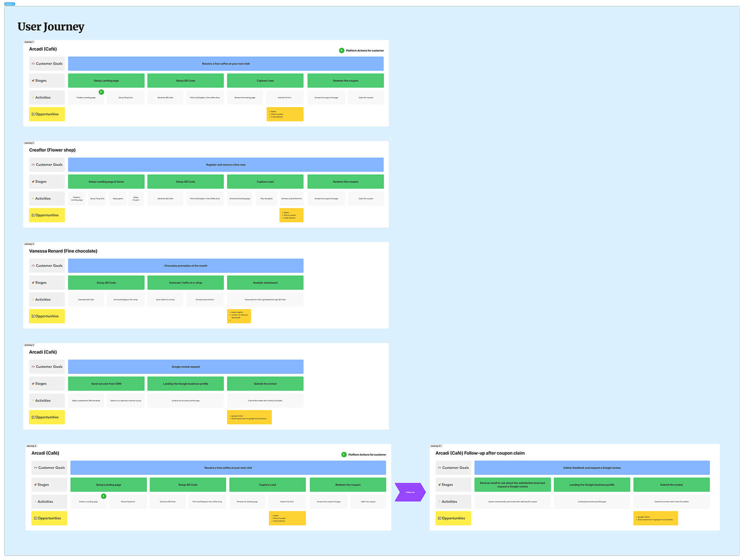The height and width of the screenshot is (560, 756).
Task: Click the Generate QR Code activity card in Journey 3
Action: [86, 299]
